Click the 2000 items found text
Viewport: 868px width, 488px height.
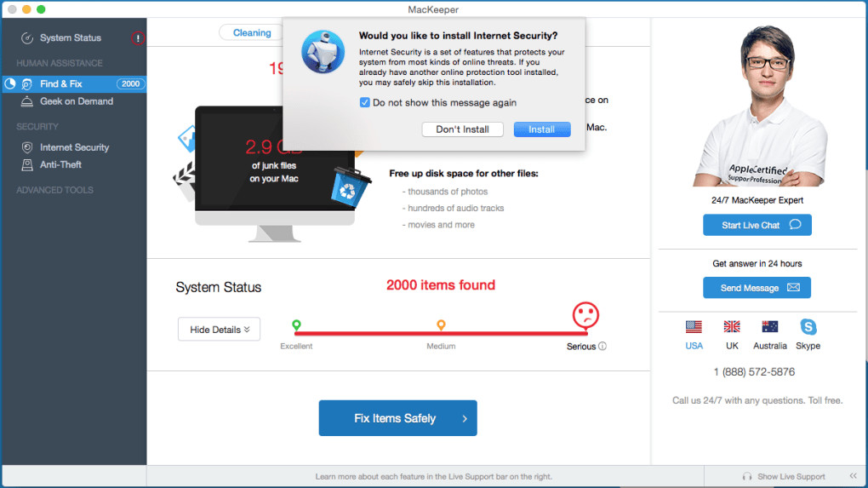(441, 284)
